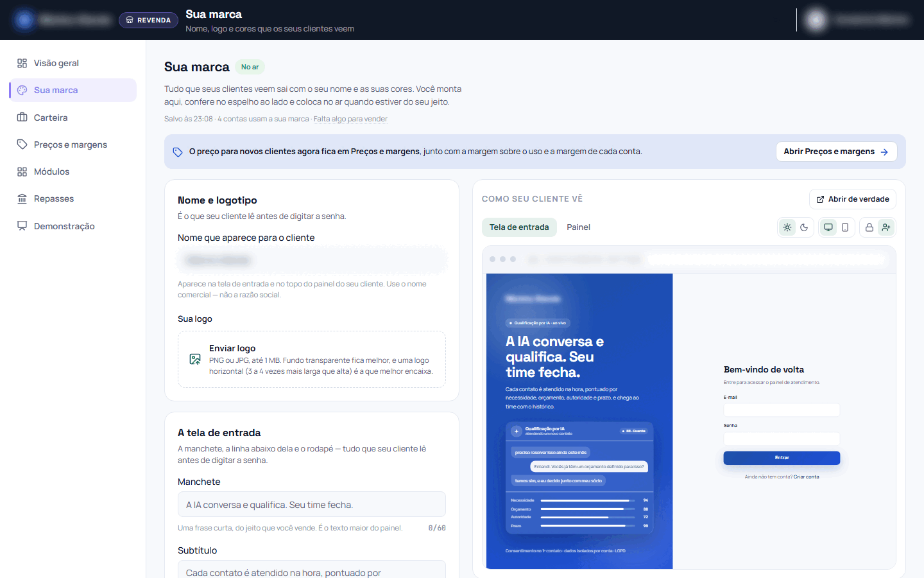924x578 pixels.
Task: Click the add-user icon in preview toolbar
Action: coord(886,227)
